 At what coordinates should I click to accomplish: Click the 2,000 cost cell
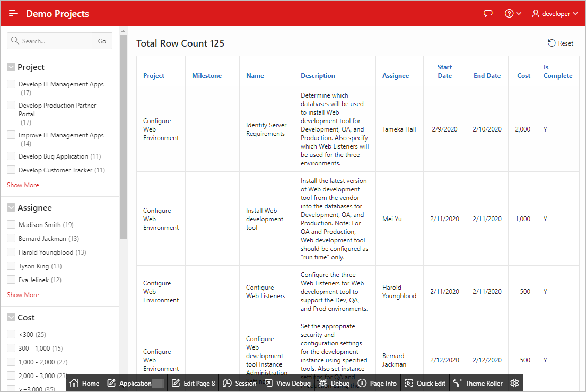click(522, 129)
